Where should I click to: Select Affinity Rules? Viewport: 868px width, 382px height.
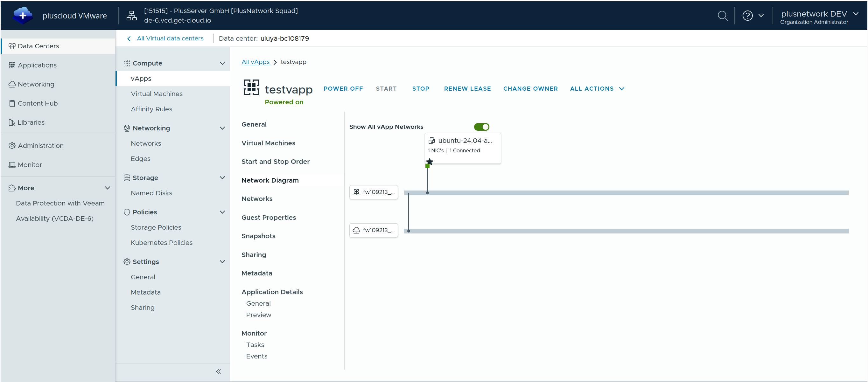pyautogui.click(x=151, y=109)
